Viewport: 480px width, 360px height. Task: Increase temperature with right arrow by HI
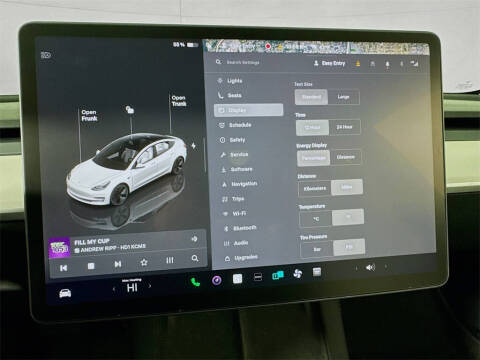tap(150, 286)
